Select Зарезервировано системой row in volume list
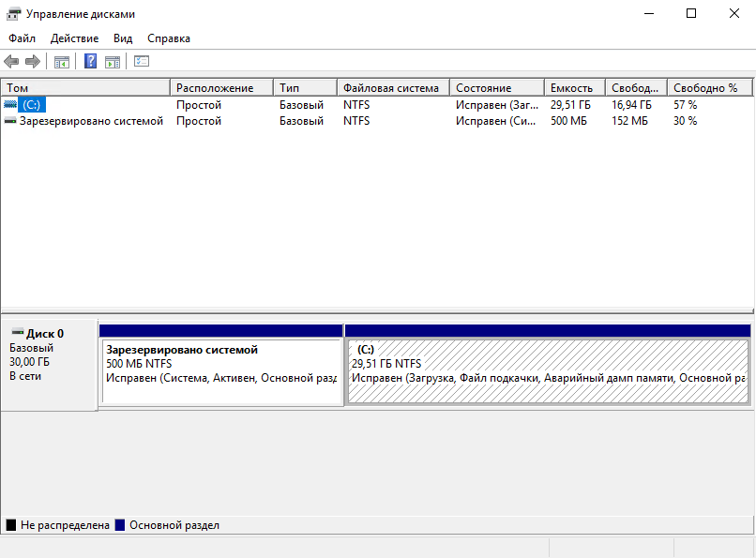Viewport: 756px width, 558px height. tap(377, 121)
